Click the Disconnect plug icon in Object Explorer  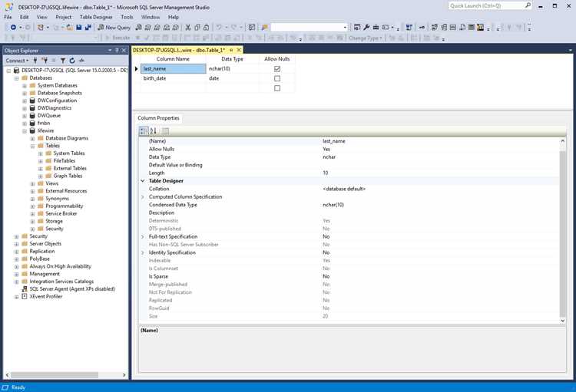(x=45, y=61)
